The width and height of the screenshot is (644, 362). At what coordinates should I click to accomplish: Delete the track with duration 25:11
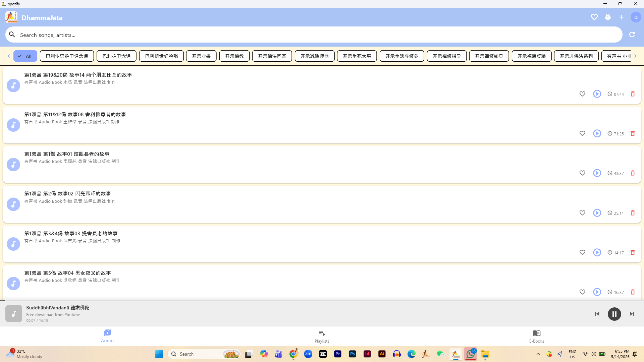pos(633,213)
